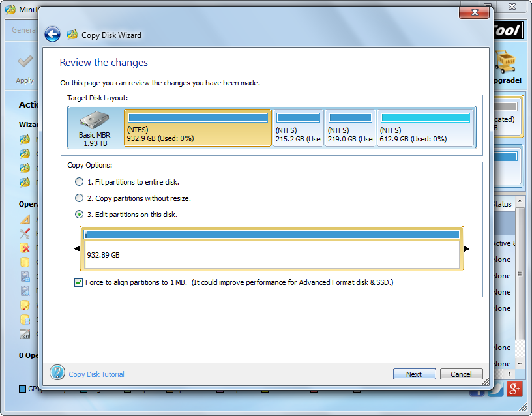Screen dimensions: 532x416
Task: Click the Basic MBR 1.93 TB label
Action: 95,139
